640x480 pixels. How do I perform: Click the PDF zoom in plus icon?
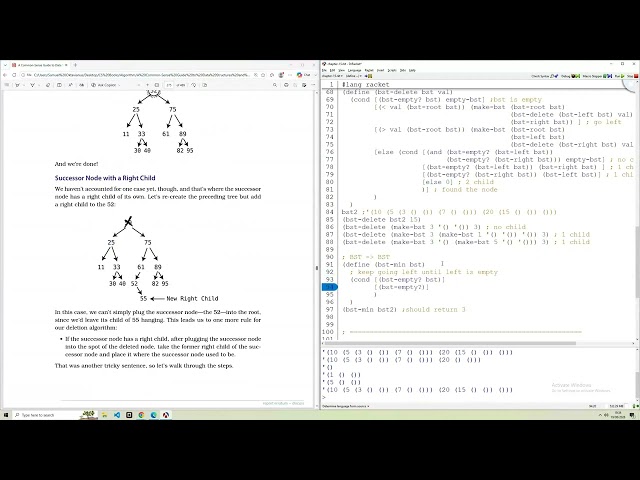click(147, 85)
